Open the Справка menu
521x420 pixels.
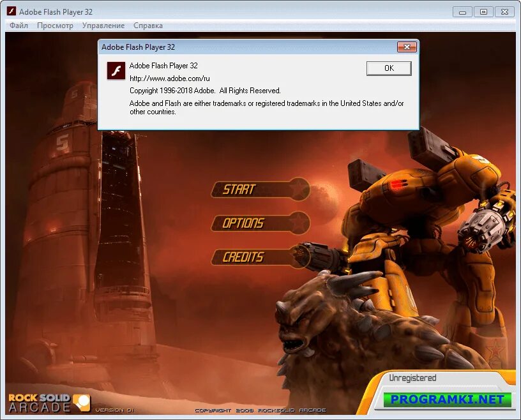pyautogui.click(x=148, y=26)
